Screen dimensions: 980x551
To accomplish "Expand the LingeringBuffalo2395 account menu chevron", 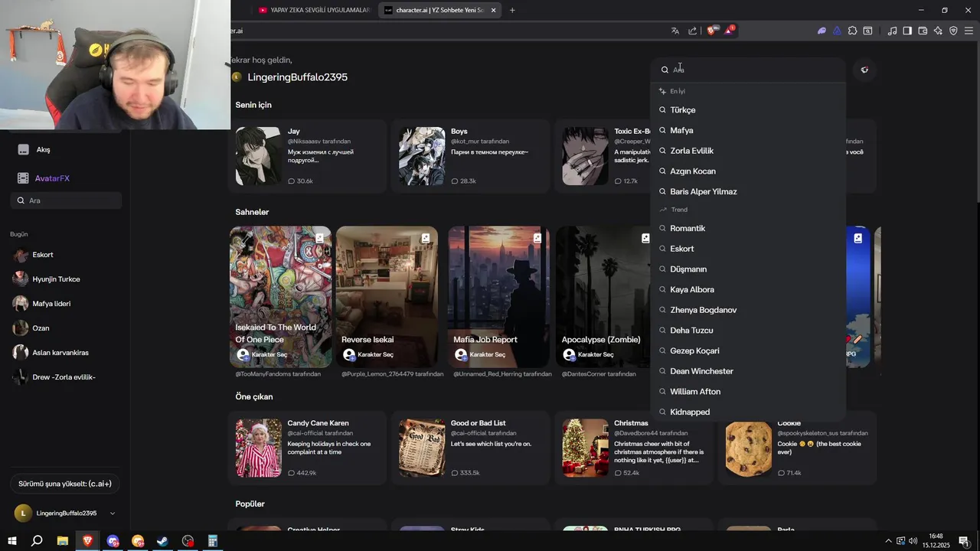I will tap(113, 514).
